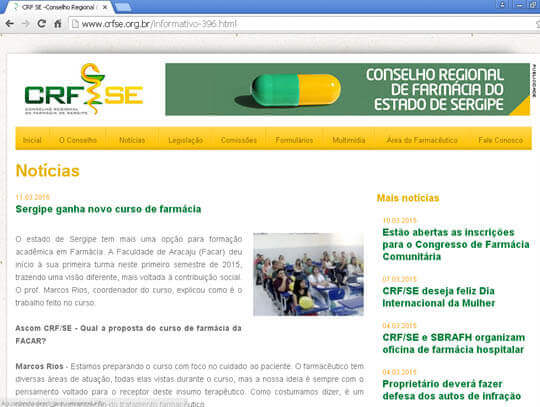Open oficina de farmácia hospitalar news link
Image resolution: width=540 pixels, height=407 pixels.
[454, 344]
